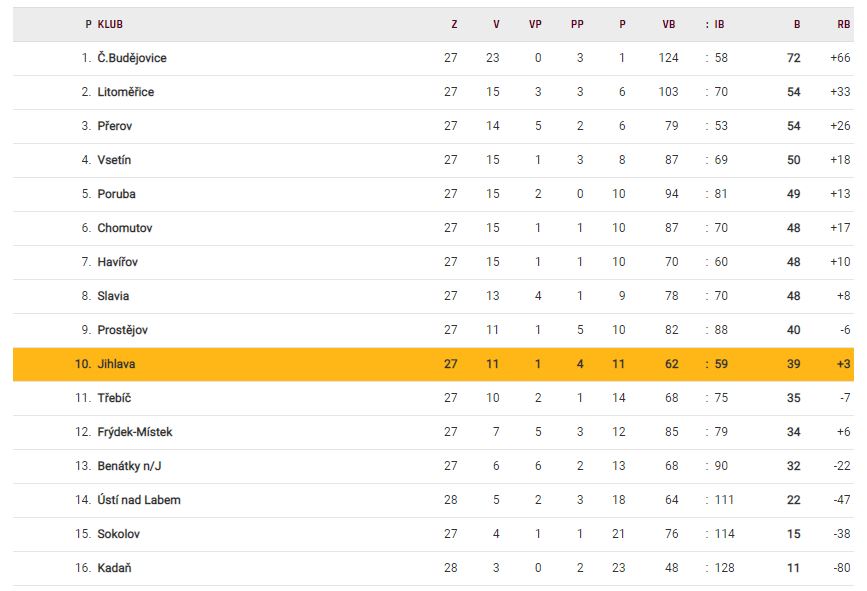Click the Benátky n/J link
867x591 pixels.
(130, 466)
